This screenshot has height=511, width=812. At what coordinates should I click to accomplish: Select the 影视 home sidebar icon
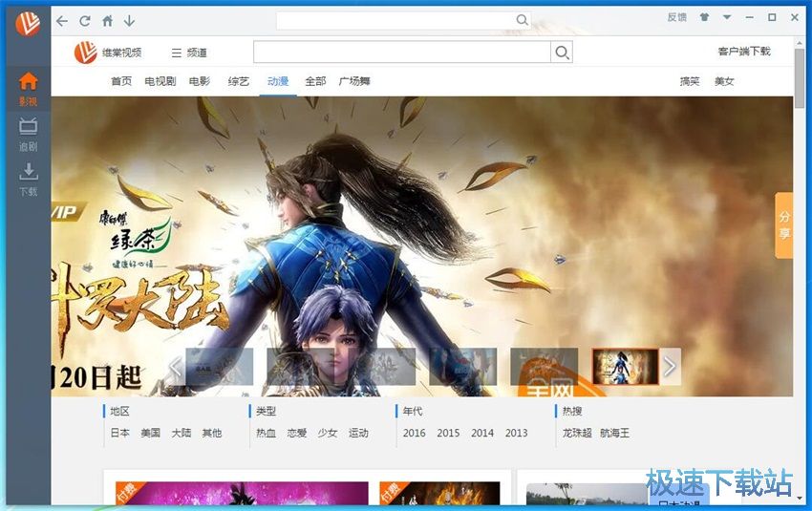[29, 89]
